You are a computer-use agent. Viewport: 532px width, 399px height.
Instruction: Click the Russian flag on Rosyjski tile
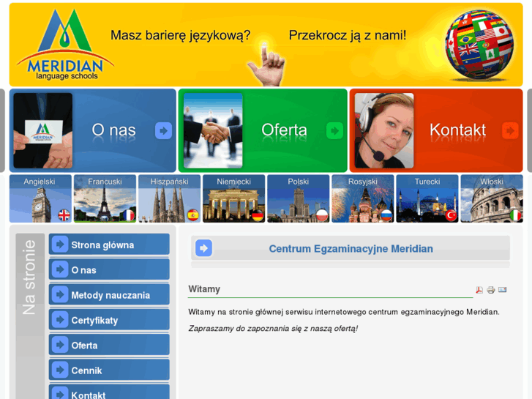(386, 215)
